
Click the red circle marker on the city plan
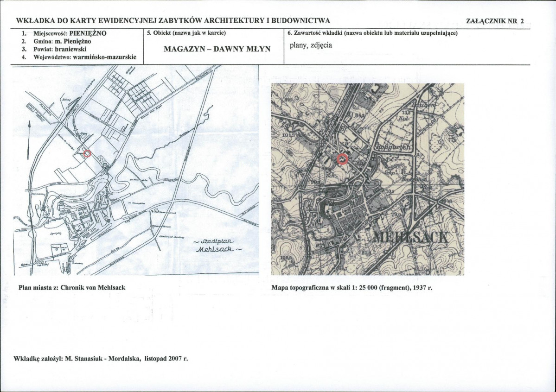click(87, 153)
